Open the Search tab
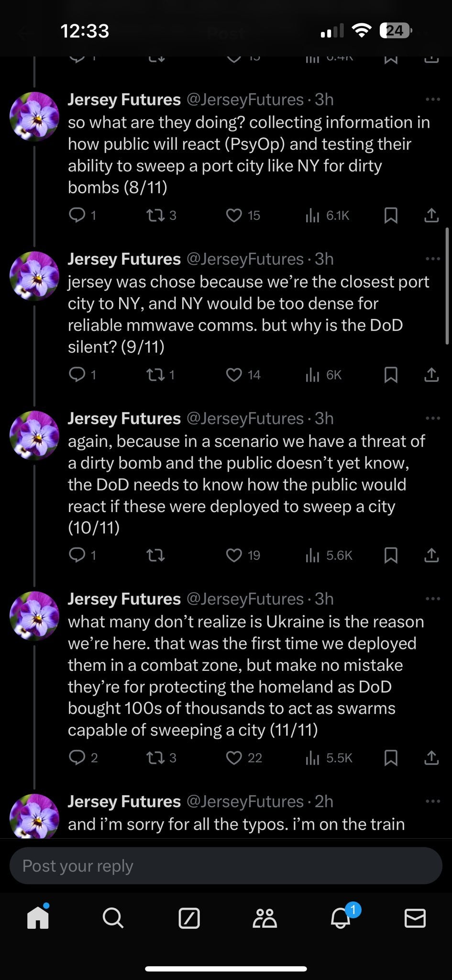 tap(113, 918)
